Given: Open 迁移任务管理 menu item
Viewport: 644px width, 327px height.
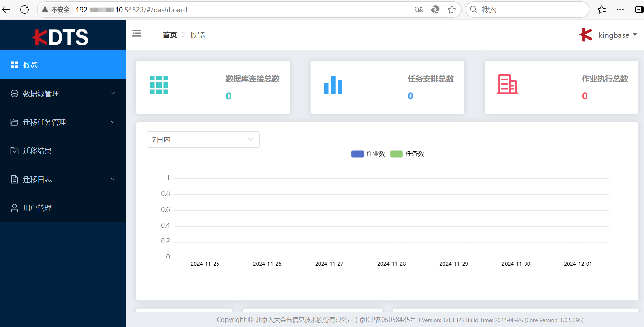Looking at the screenshot, I should pos(63,122).
